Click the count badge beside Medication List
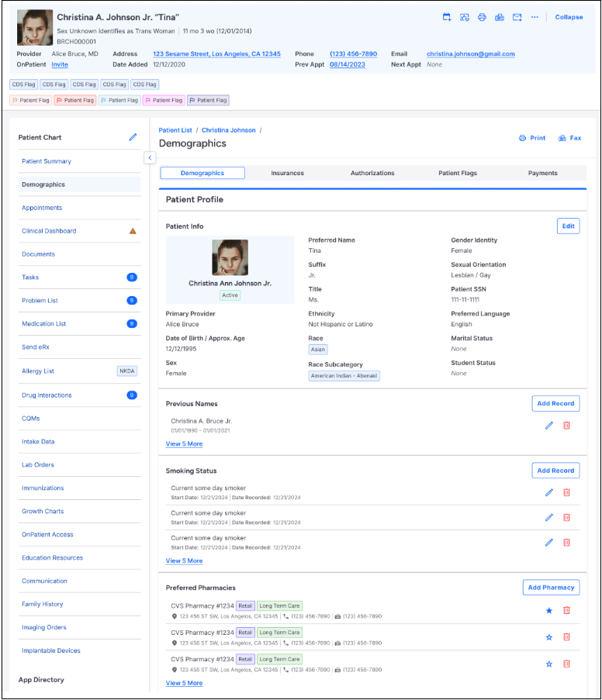 [x=132, y=324]
